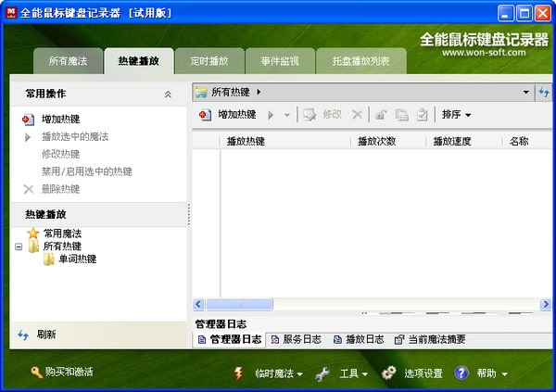Click the toolbar padlock enable/disable icon
Image resolution: width=556 pixels, height=392 pixels.
(381, 115)
